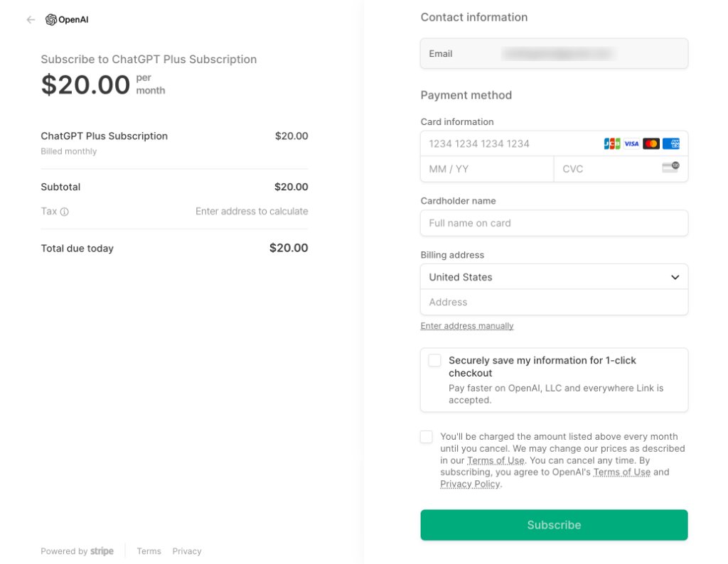Enable save information for 1-click checkout
The width and height of the screenshot is (728, 564).
tap(434, 361)
